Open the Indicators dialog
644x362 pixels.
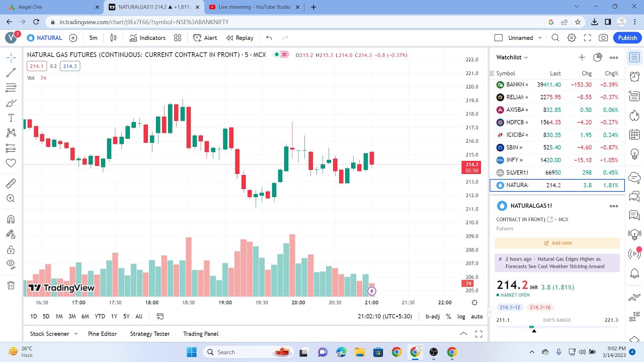pos(147,38)
